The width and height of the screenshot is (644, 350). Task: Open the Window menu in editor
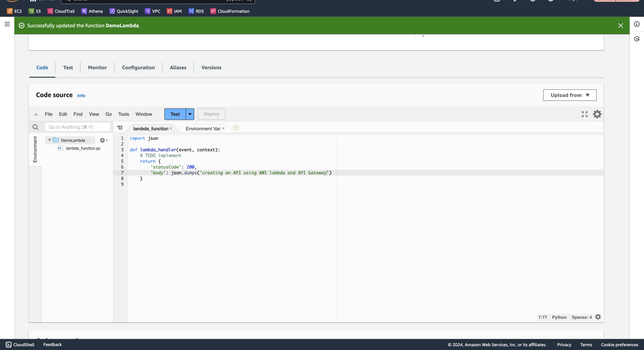[x=144, y=114]
